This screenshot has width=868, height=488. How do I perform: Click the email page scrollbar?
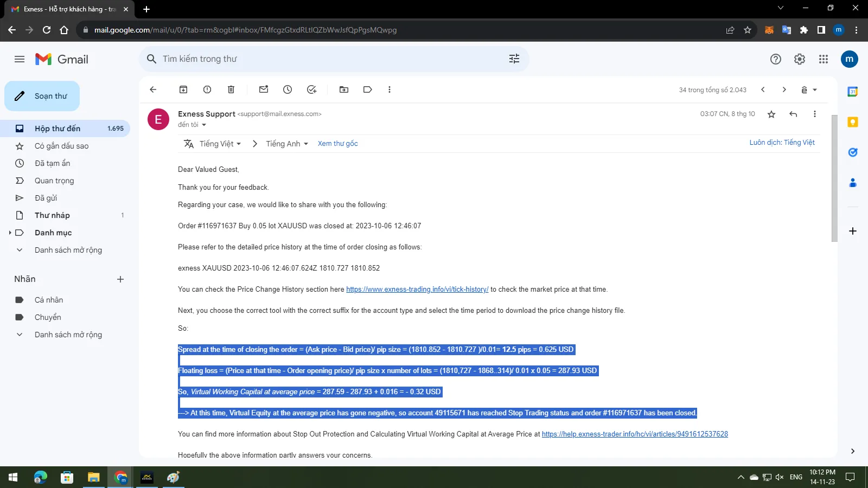(834, 178)
